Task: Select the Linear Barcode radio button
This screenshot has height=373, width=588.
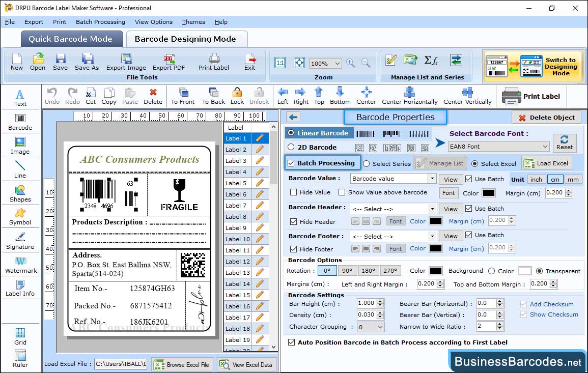Action: tap(291, 133)
